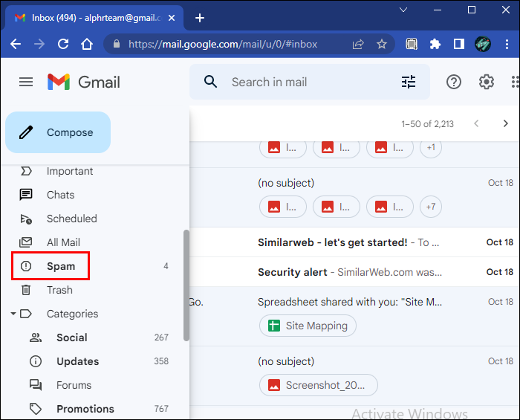View site information lock icon
520x420 pixels.
pos(117,44)
